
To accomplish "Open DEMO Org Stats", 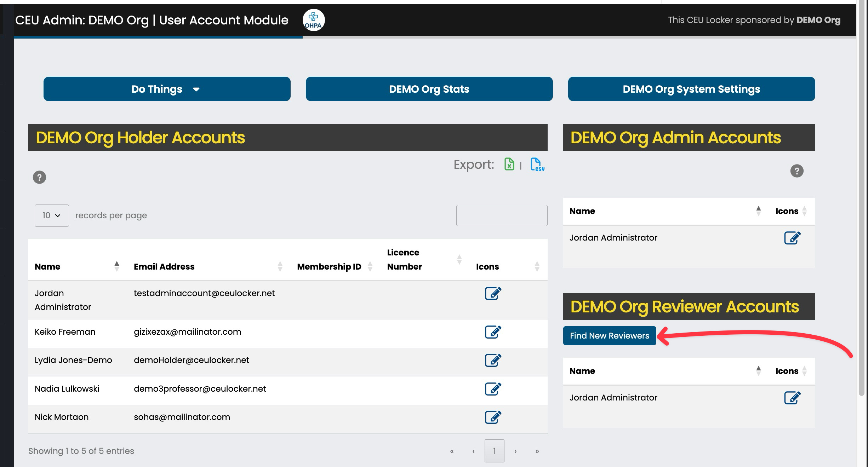I will point(429,89).
